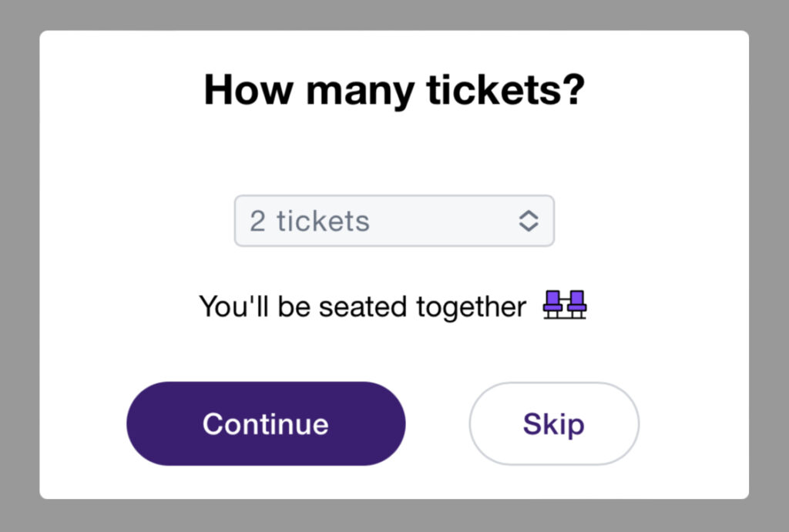
Task: Click the word "Continue" on the dark button
Action: point(266,423)
